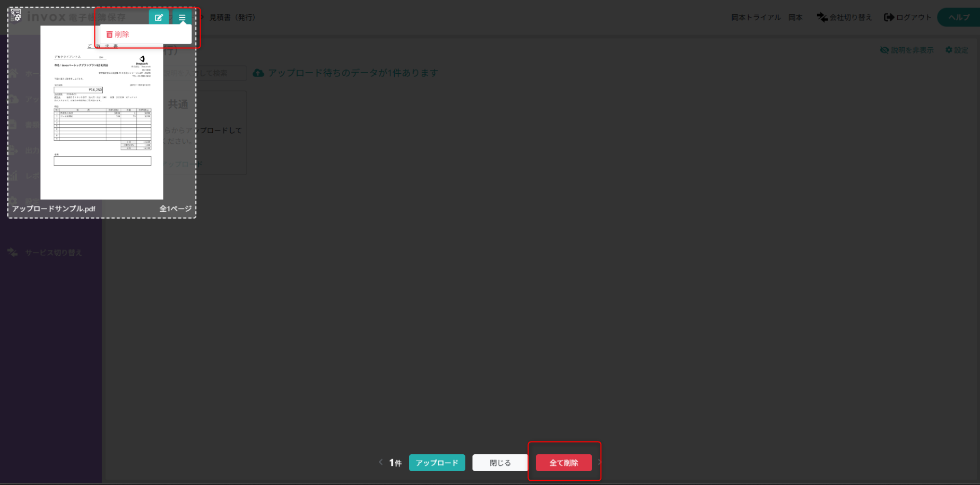Click the 1件 count label

pos(395,463)
